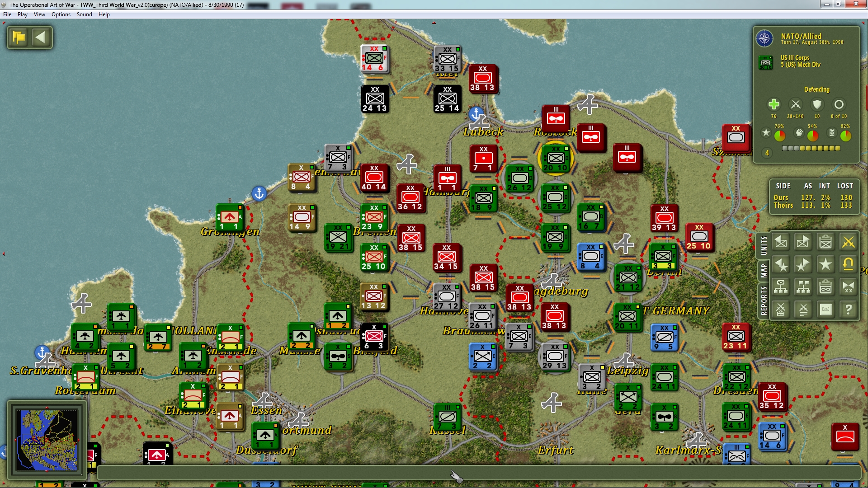
Task: Click the left-pointing triangle button
Action: pyautogui.click(x=41, y=38)
